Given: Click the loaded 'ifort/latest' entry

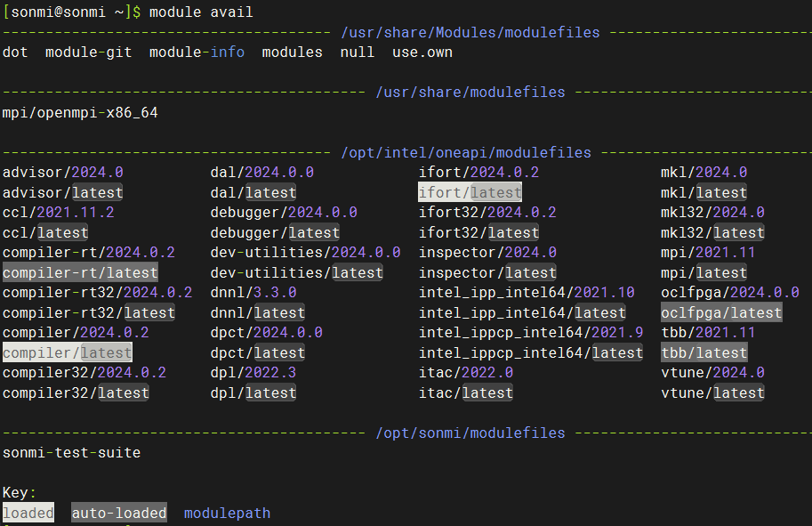Looking at the screenshot, I should pos(470,192).
